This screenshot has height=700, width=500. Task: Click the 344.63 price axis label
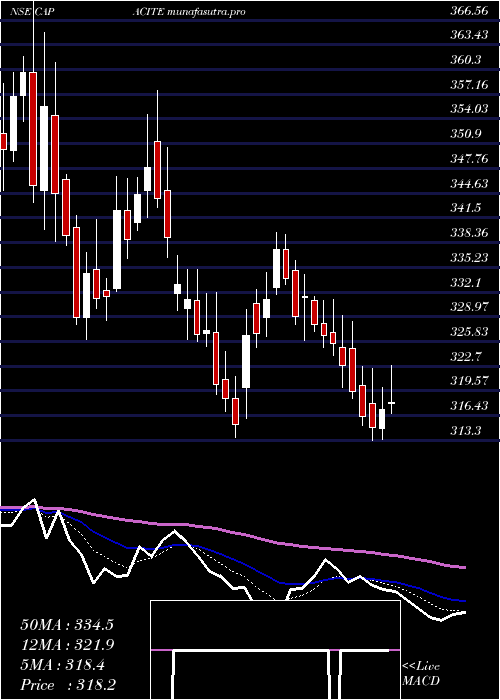coord(469,183)
